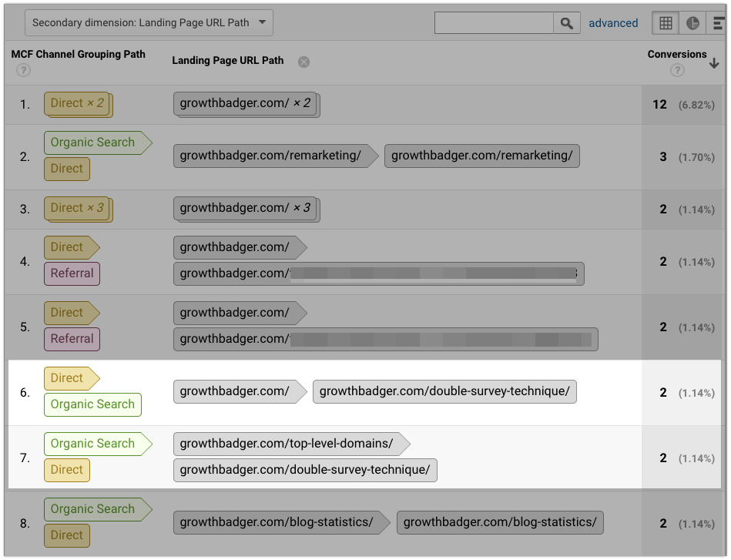
Task: Click second remarketing URL in row 2
Action: (481, 156)
